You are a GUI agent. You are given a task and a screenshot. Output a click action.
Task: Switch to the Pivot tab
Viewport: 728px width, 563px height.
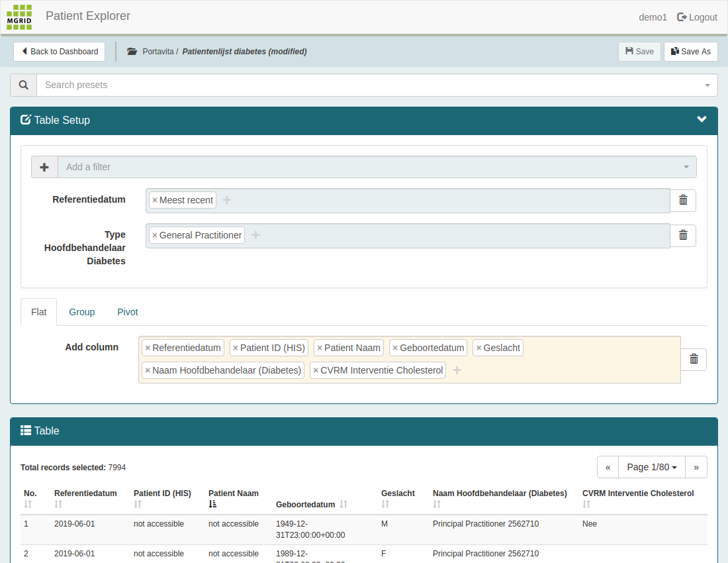click(x=128, y=312)
